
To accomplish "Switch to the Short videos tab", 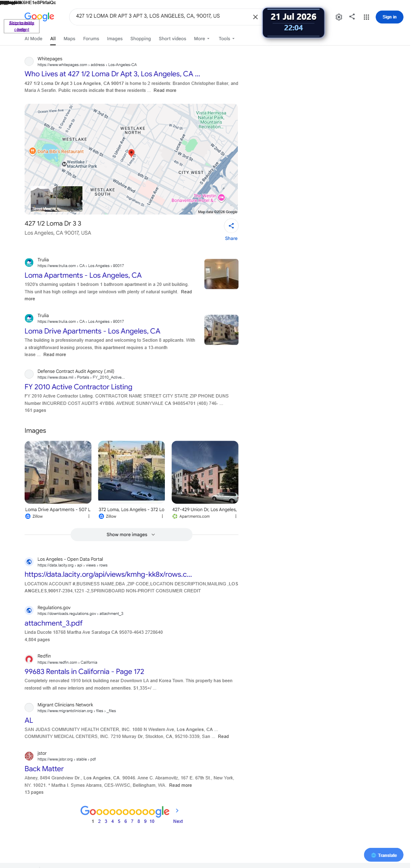I will click(x=172, y=39).
